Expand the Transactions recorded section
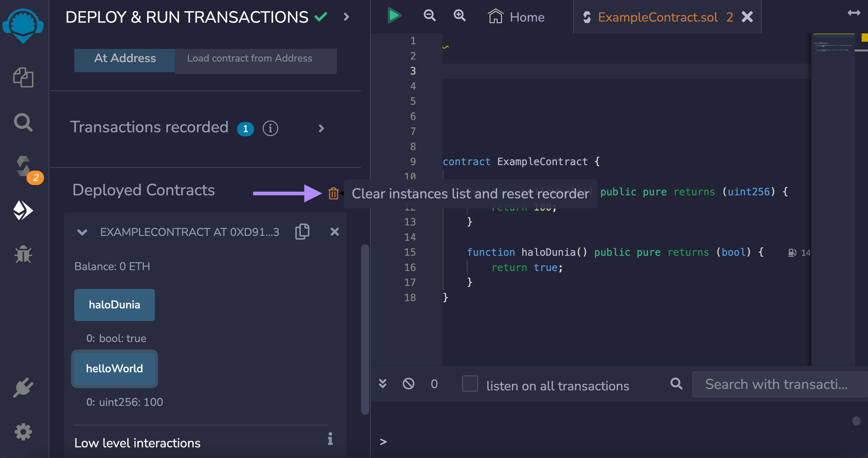The height and width of the screenshot is (458, 868). point(321,128)
